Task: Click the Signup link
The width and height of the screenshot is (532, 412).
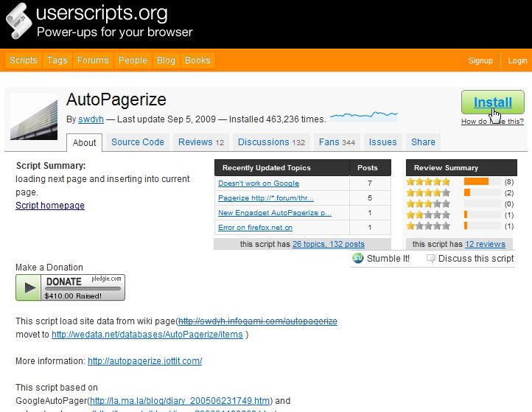Action: (480, 60)
